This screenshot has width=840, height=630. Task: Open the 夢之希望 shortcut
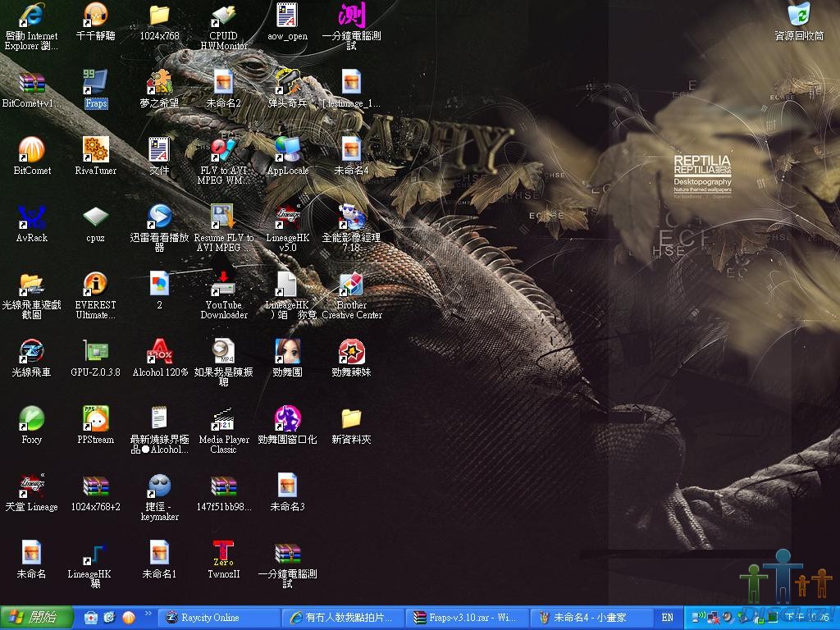(x=159, y=83)
